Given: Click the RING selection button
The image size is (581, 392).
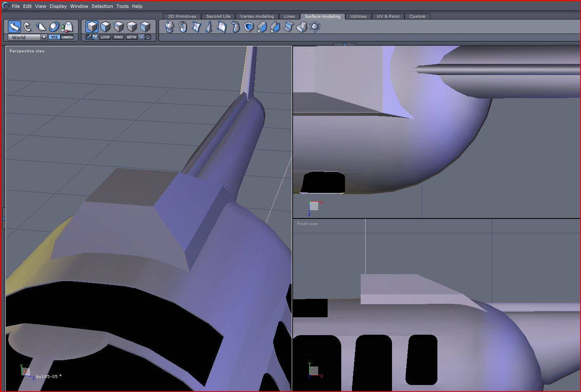Looking at the screenshot, I should 118,37.
